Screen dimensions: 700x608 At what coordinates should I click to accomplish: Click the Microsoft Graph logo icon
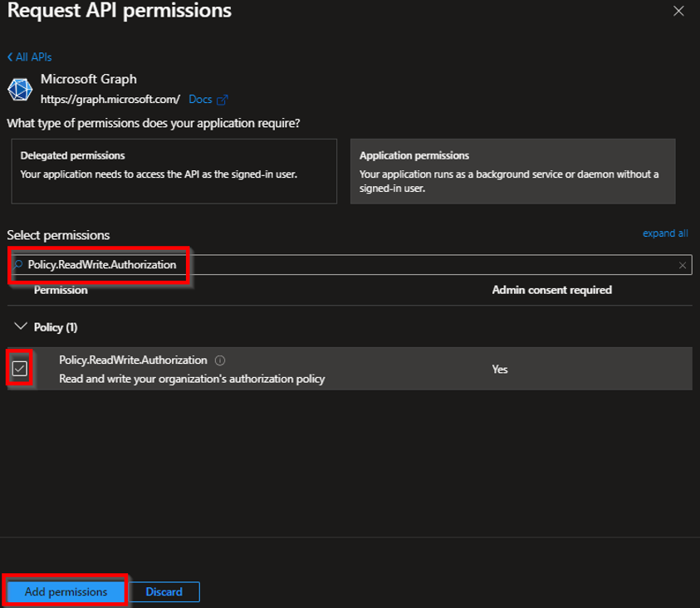click(x=20, y=89)
